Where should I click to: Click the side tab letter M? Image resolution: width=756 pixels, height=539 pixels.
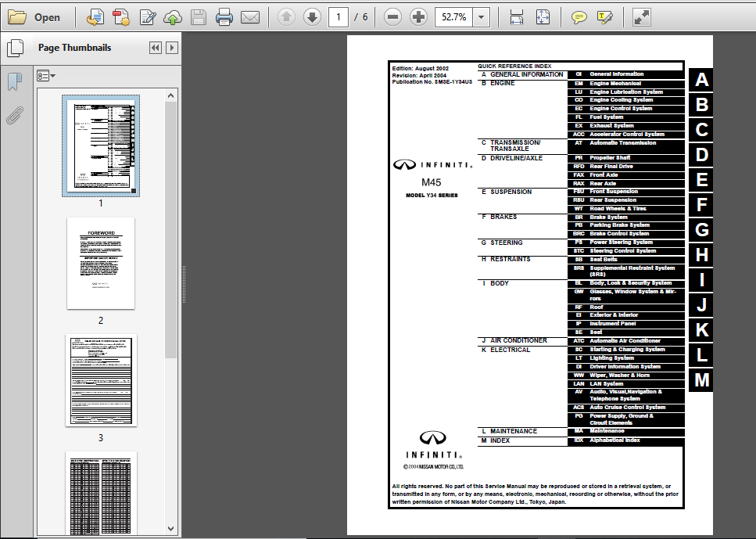pyautogui.click(x=701, y=379)
